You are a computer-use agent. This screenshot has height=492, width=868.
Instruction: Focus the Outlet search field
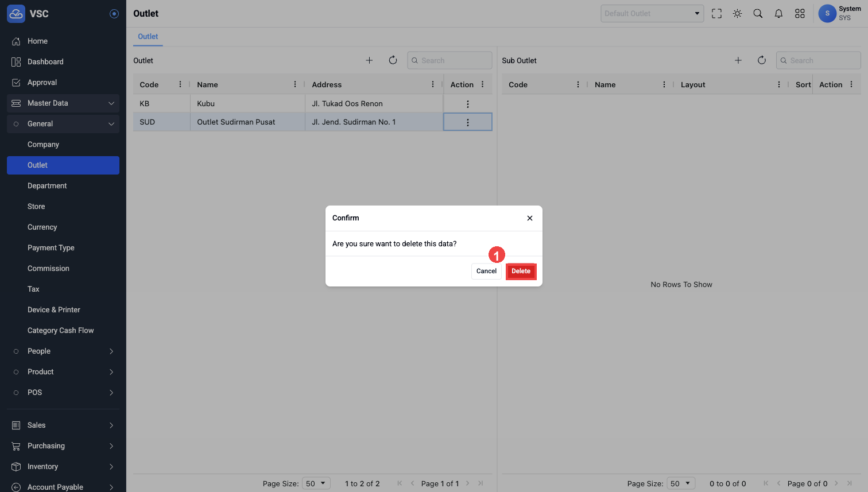click(x=449, y=60)
